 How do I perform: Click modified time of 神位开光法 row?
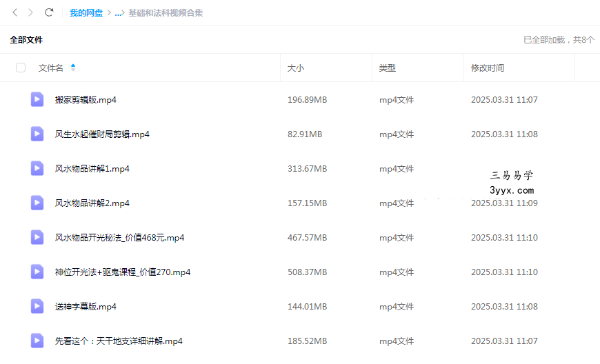click(504, 272)
